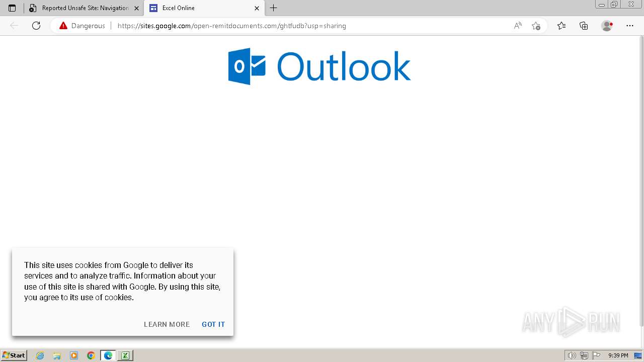Image resolution: width=644 pixels, height=362 pixels.
Task: Open the Favorites list
Action: [x=561, y=26]
